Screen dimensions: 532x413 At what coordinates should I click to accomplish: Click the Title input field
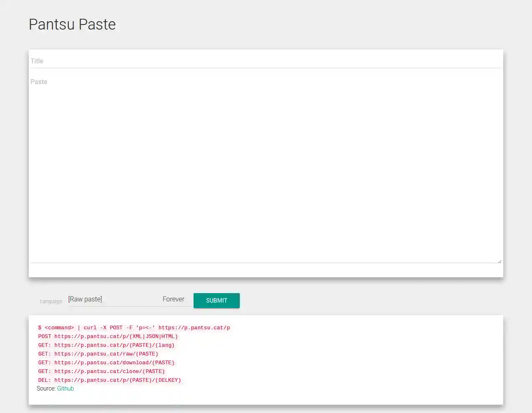coord(167,60)
